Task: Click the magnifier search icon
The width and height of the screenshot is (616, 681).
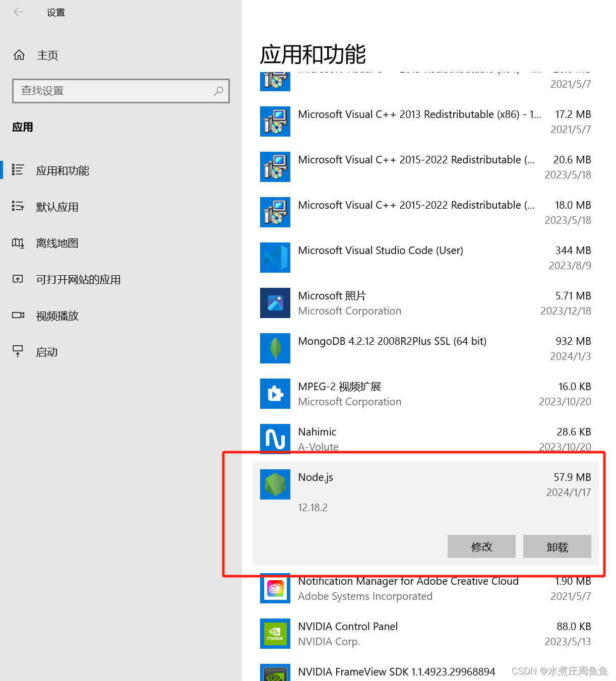Action: [x=218, y=91]
